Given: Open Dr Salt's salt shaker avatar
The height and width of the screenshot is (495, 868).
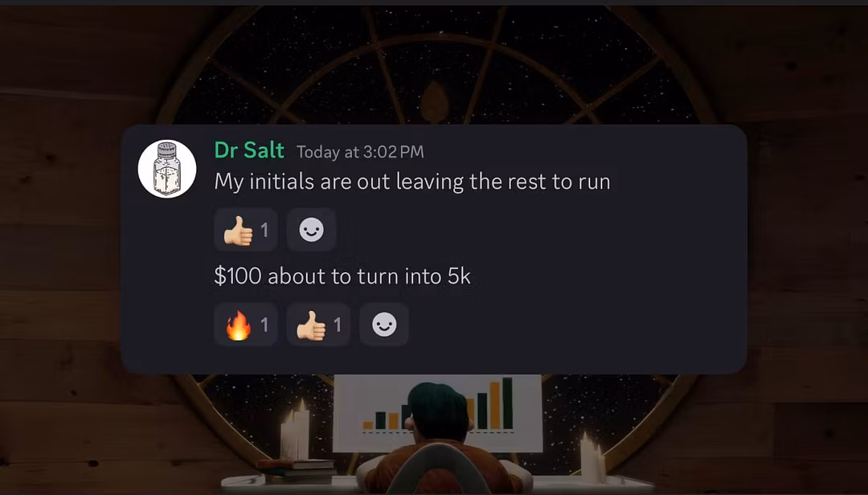Looking at the screenshot, I should 167,168.
